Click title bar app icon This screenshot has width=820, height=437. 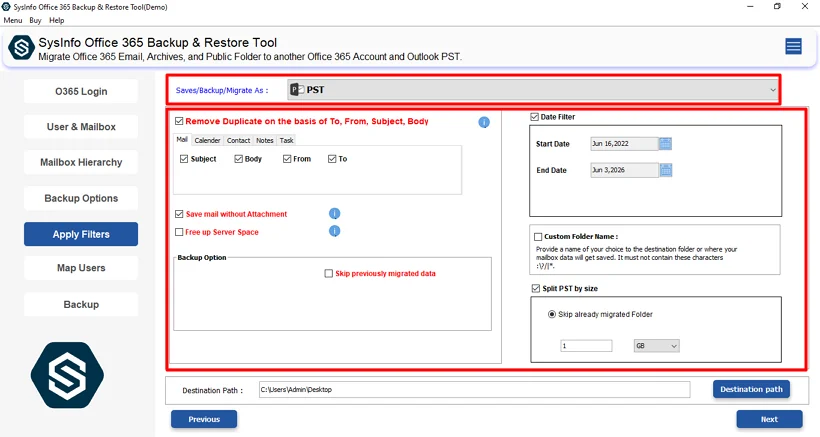coord(6,7)
